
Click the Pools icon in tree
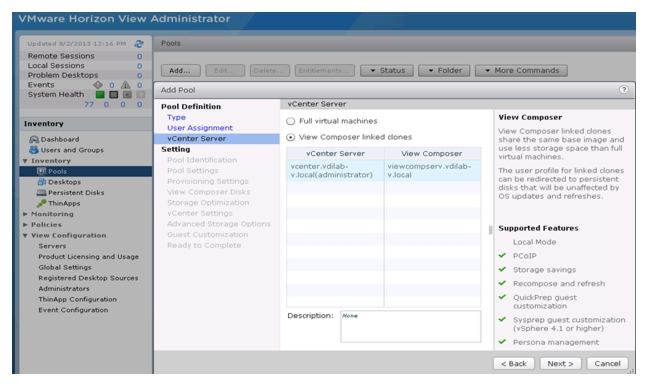click(x=41, y=171)
